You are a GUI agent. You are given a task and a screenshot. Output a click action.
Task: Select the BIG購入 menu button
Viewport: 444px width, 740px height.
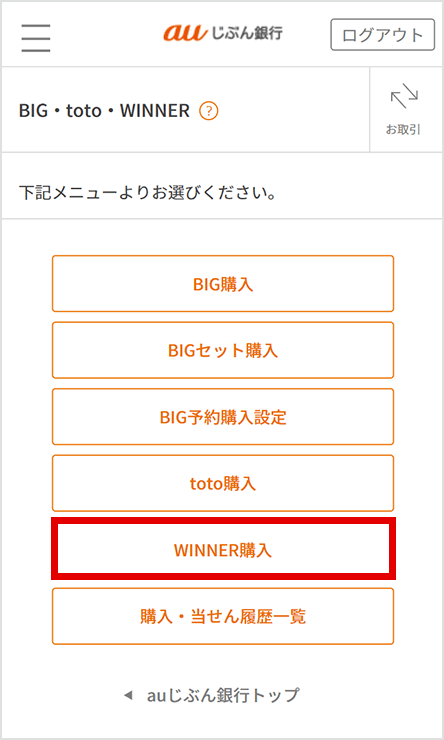223,284
